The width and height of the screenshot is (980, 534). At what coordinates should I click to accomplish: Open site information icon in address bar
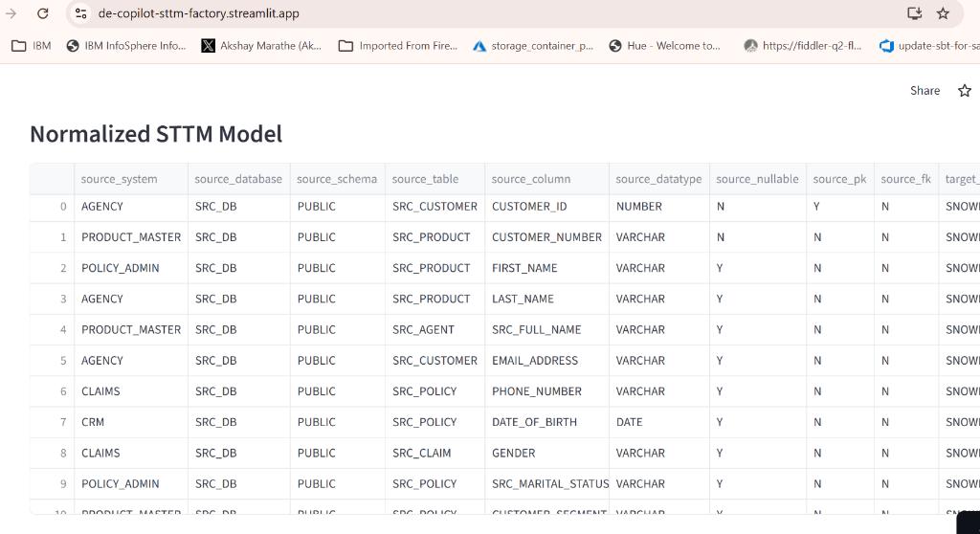(80, 13)
